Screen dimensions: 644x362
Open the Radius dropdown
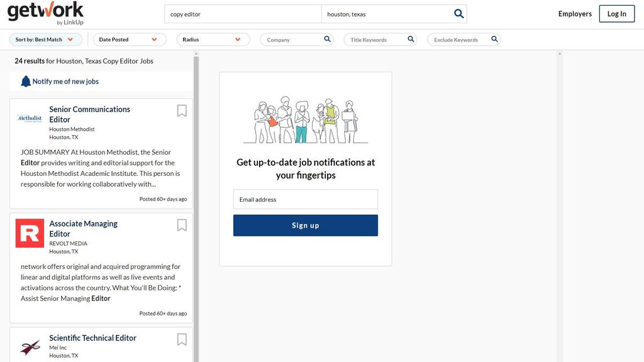(x=213, y=38)
